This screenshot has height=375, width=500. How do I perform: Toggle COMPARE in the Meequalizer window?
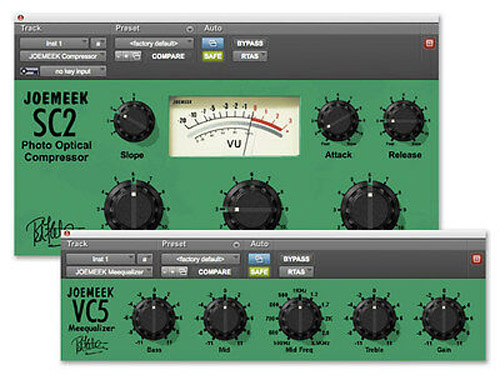pyautogui.click(x=214, y=272)
